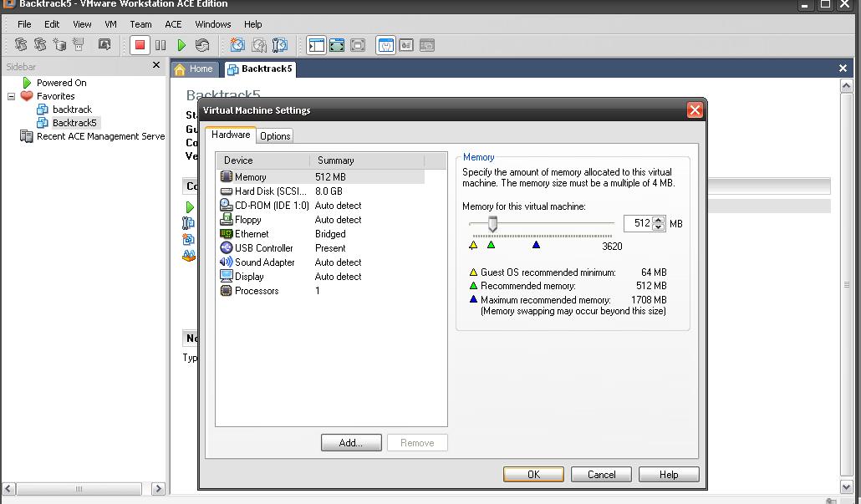Screen dimensions: 861x504
Task: Select the Hard Disk (SCSI) row
Action: click(322, 191)
